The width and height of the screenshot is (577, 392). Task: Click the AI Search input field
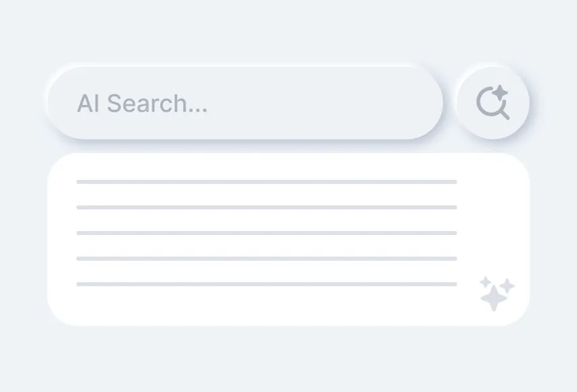coord(244,103)
